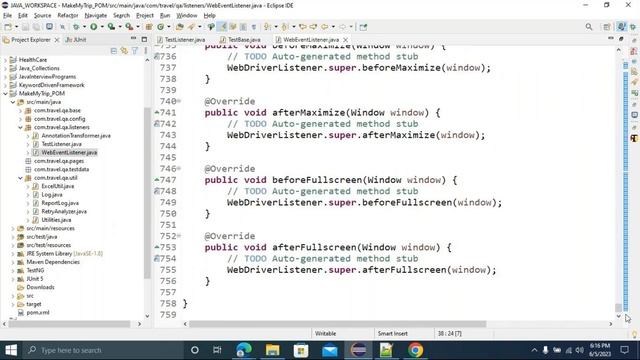Click Project Explorer vertical scrollbar
This screenshot has width=640, height=360.
click(x=147, y=192)
